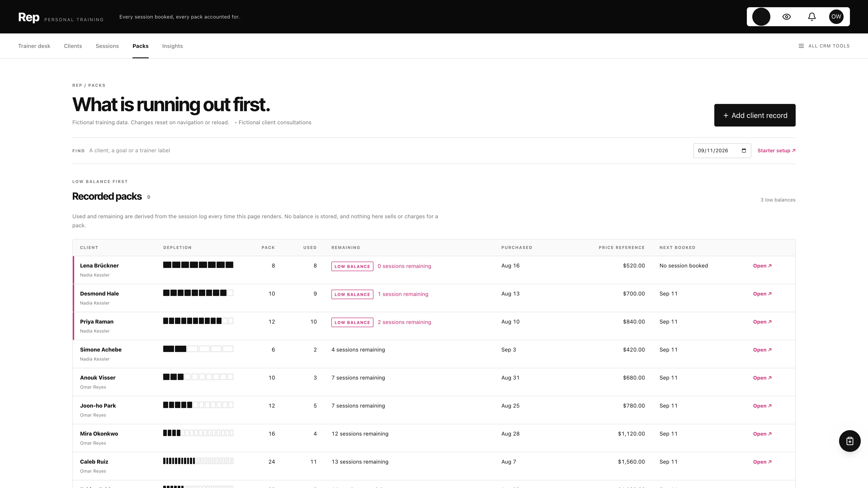Switch to Clients tab
This screenshot has height=488, width=868.
click(x=73, y=46)
